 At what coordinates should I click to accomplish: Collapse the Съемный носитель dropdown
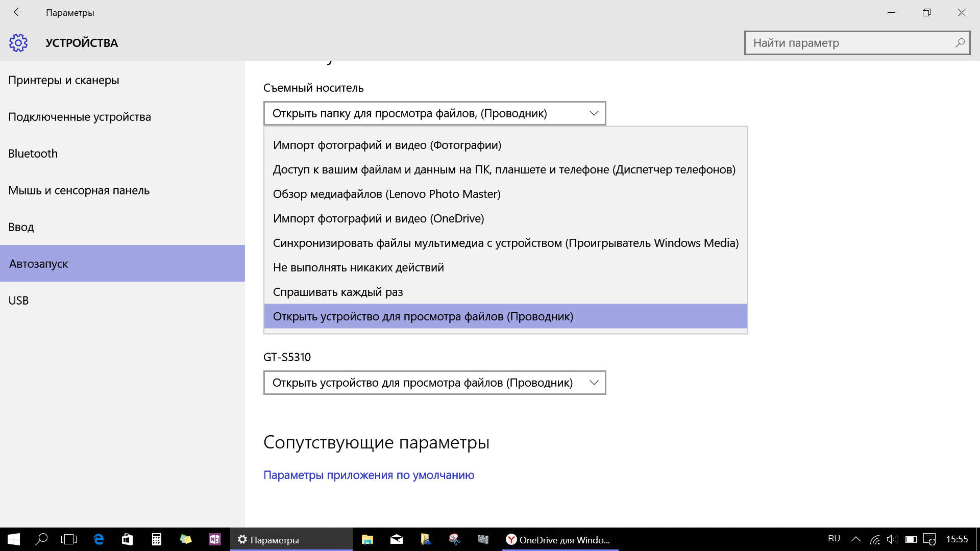tap(435, 113)
